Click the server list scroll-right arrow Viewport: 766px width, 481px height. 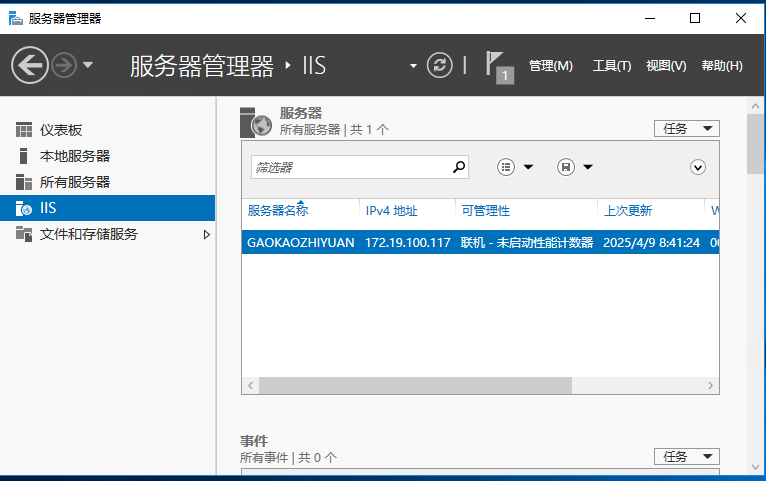pyautogui.click(x=710, y=385)
